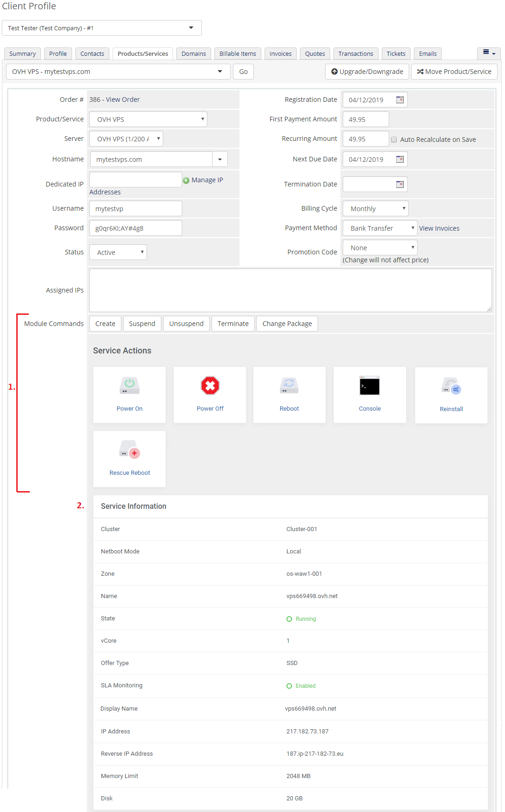Open the Termination Date calendar icon
This screenshot has width=505, height=812.
pos(400,184)
